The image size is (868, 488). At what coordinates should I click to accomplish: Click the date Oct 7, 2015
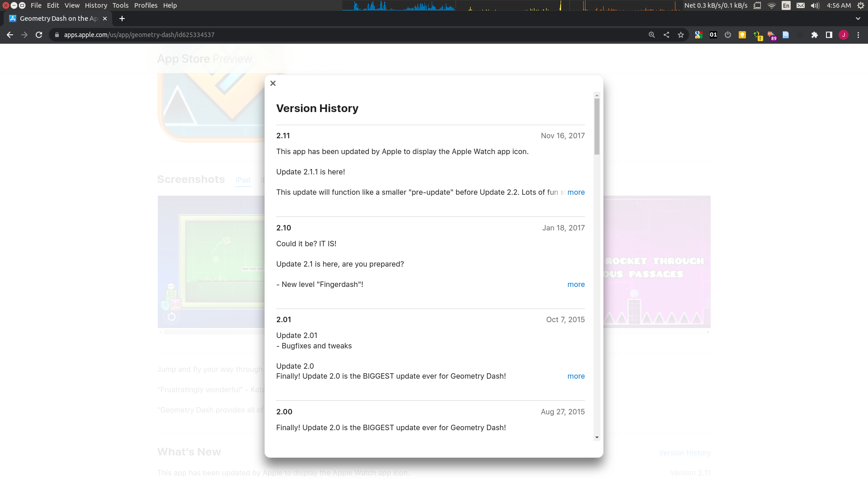[x=565, y=319]
